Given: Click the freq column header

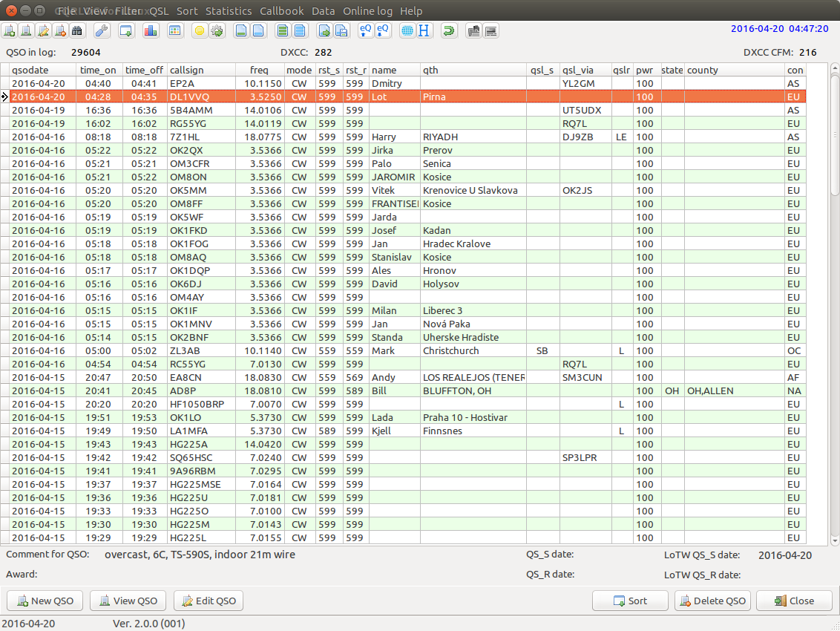Looking at the screenshot, I should point(260,70).
